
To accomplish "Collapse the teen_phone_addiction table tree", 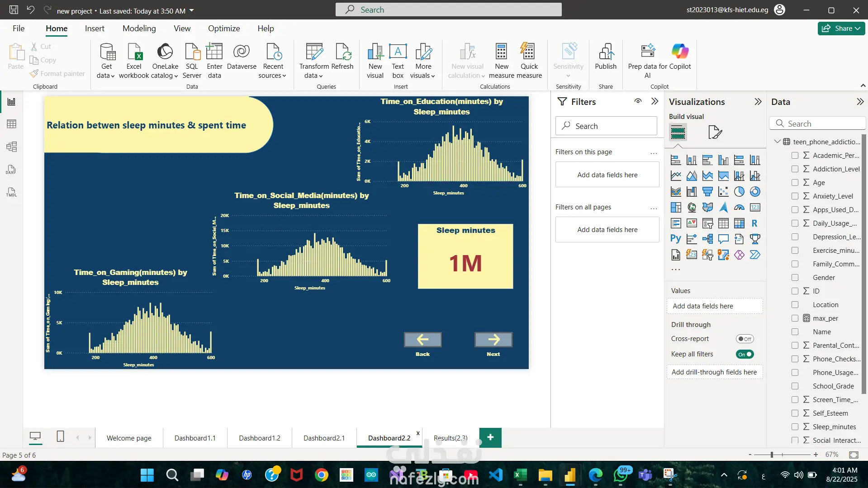I will click(777, 142).
